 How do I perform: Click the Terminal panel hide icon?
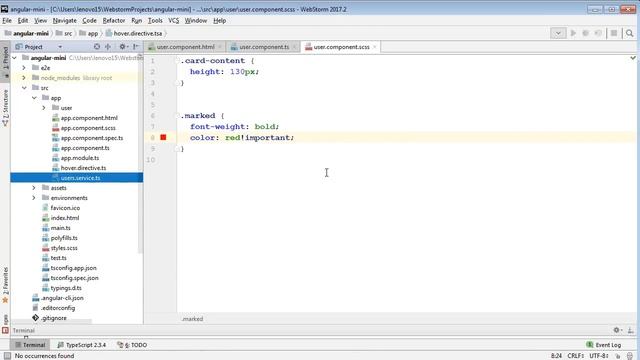(x=631, y=330)
